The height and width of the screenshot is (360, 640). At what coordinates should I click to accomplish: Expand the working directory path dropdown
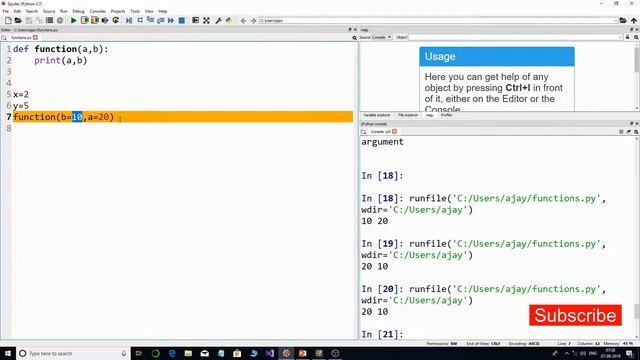(x=615, y=20)
